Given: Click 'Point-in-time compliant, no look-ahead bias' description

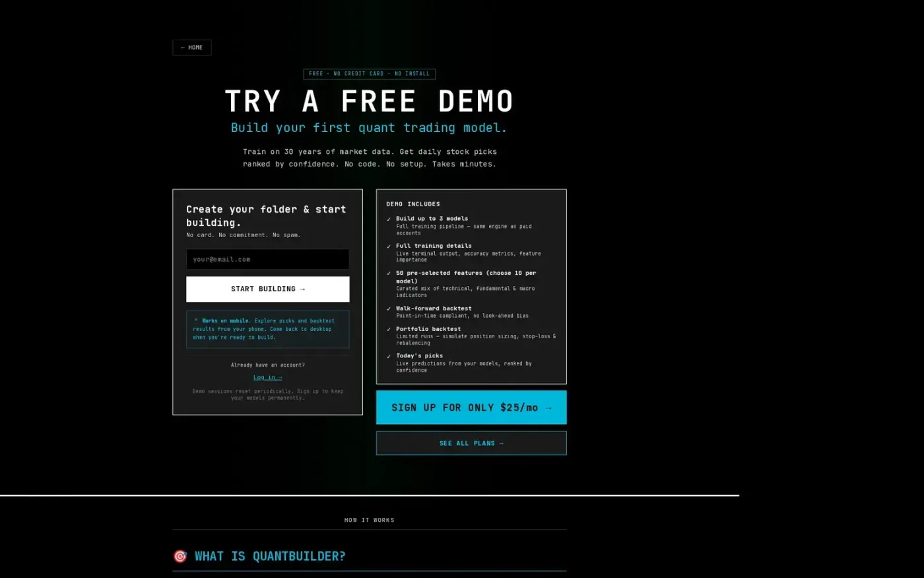Looking at the screenshot, I should [462, 316].
